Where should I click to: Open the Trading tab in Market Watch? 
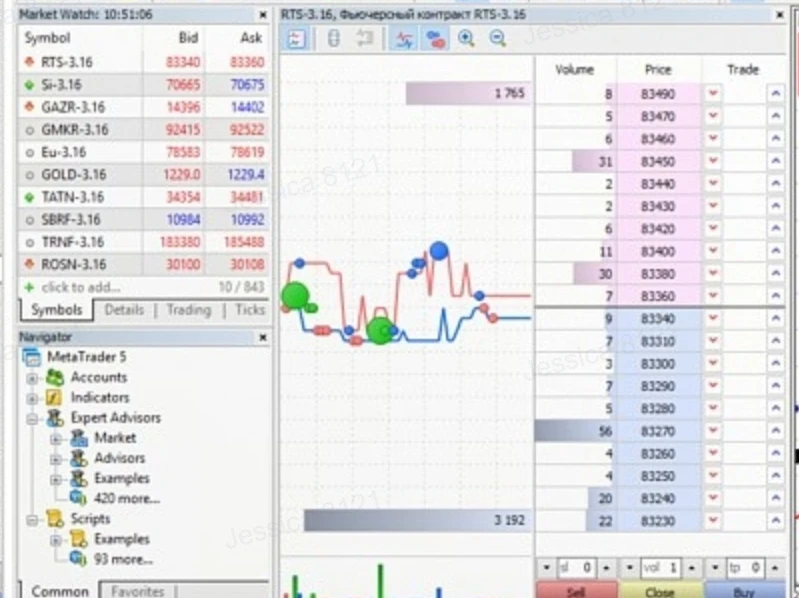(x=189, y=310)
